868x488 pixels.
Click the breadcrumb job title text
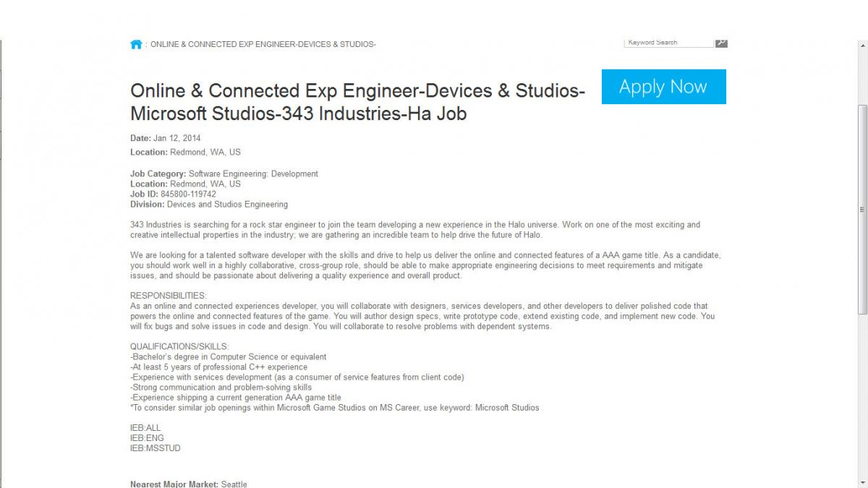tap(263, 45)
